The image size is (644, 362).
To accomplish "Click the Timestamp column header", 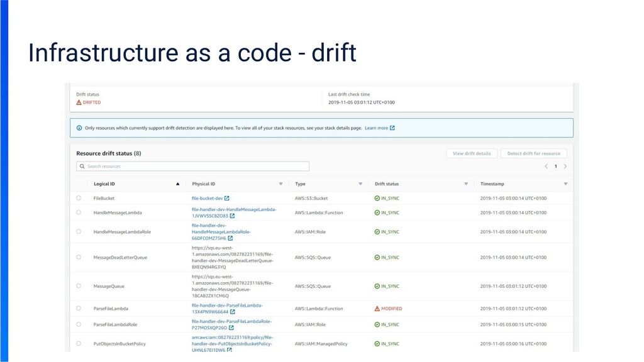I will pyautogui.click(x=492, y=184).
